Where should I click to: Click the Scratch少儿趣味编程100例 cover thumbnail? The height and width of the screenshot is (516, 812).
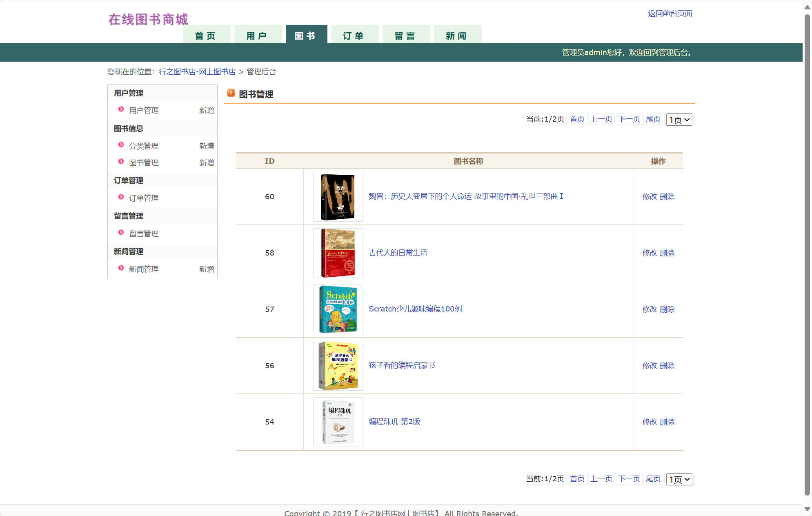[x=338, y=309]
